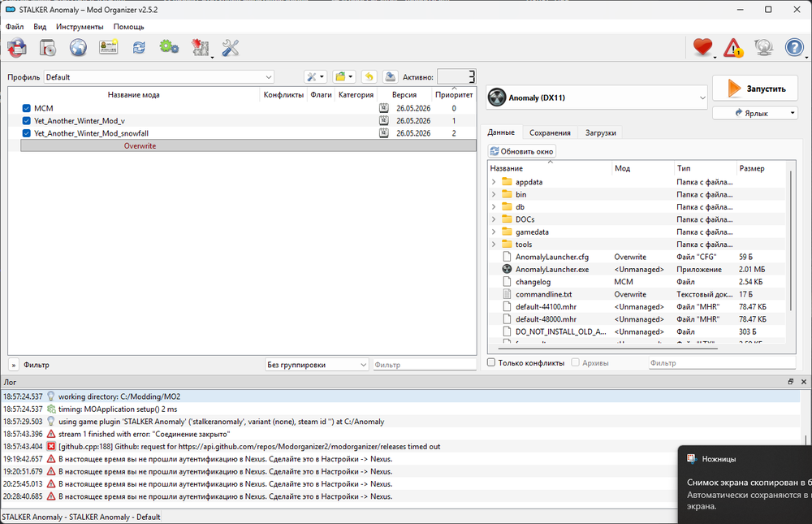Viewport: 812px width, 524px height.
Task: Select the commandline.txt file row
Action: tap(637, 294)
